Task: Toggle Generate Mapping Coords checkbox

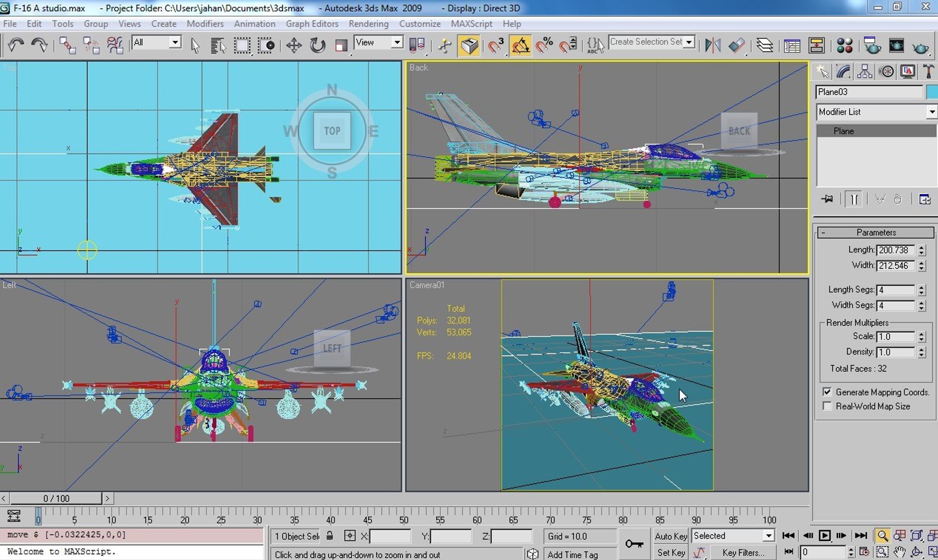Action: 827,392
